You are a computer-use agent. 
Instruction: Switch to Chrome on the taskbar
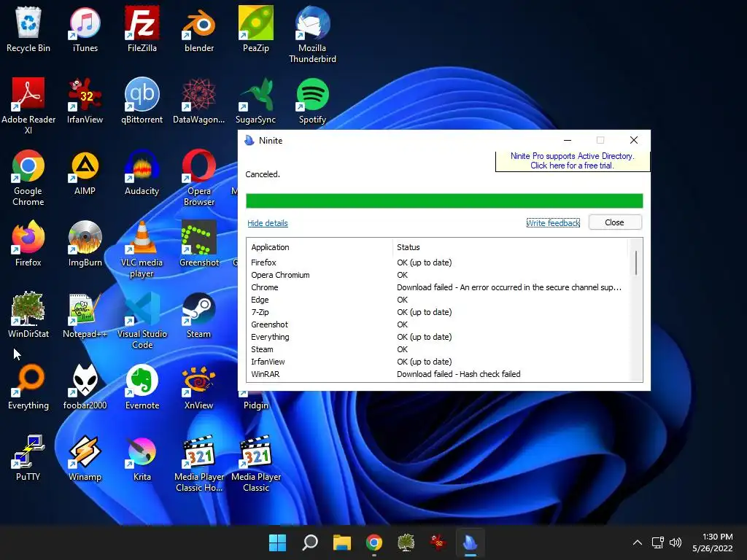point(374,542)
